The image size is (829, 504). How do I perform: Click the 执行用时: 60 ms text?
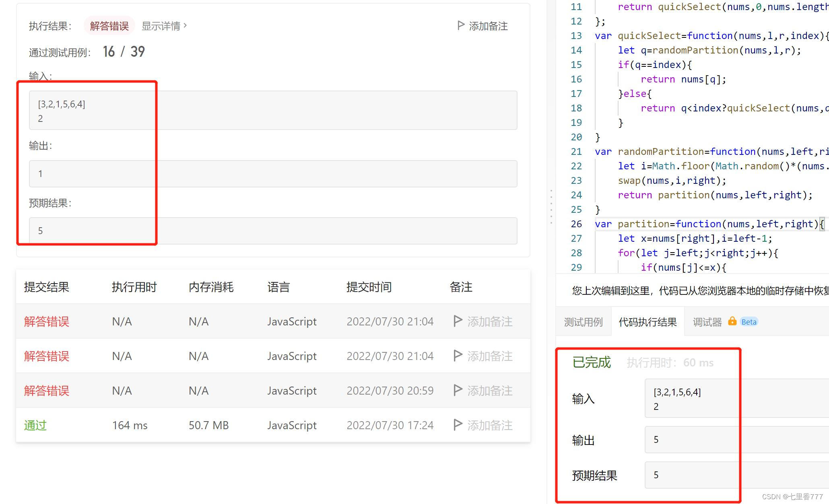point(670,363)
